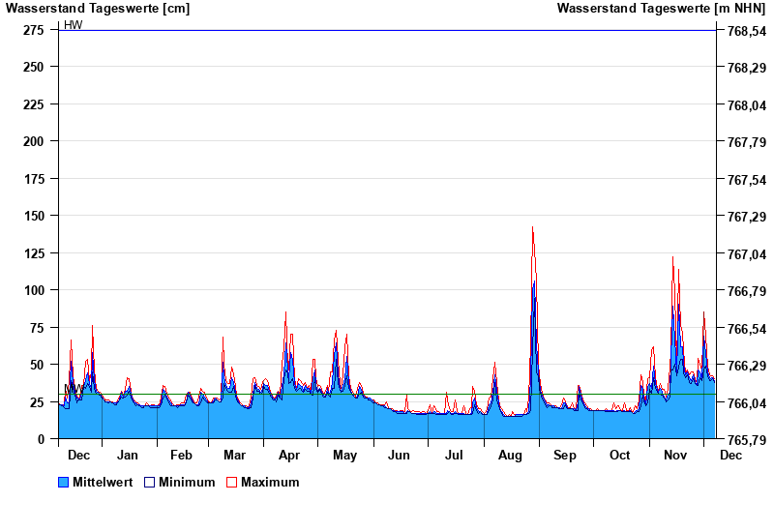The height and width of the screenshot is (532, 774).
Task: Click the red-outlined Maximum legend box
Action: pyautogui.click(x=231, y=482)
